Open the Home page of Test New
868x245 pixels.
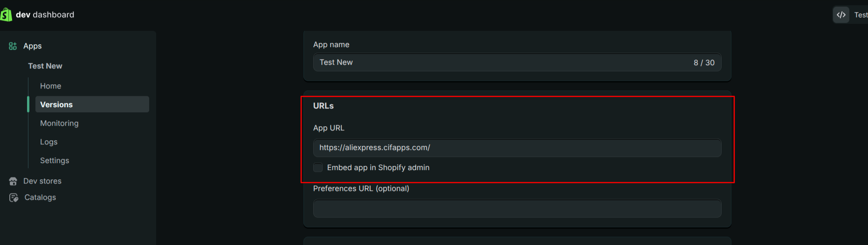(x=51, y=86)
